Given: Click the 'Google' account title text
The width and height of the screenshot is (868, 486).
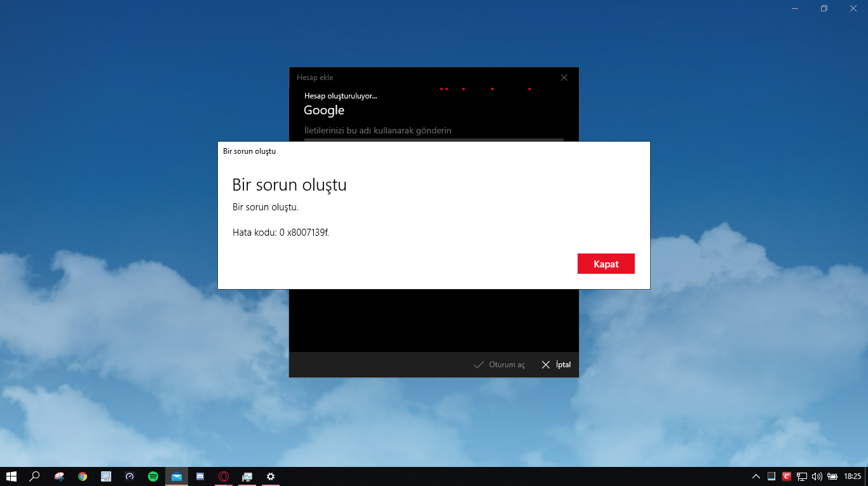Looking at the screenshot, I should (324, 110).
